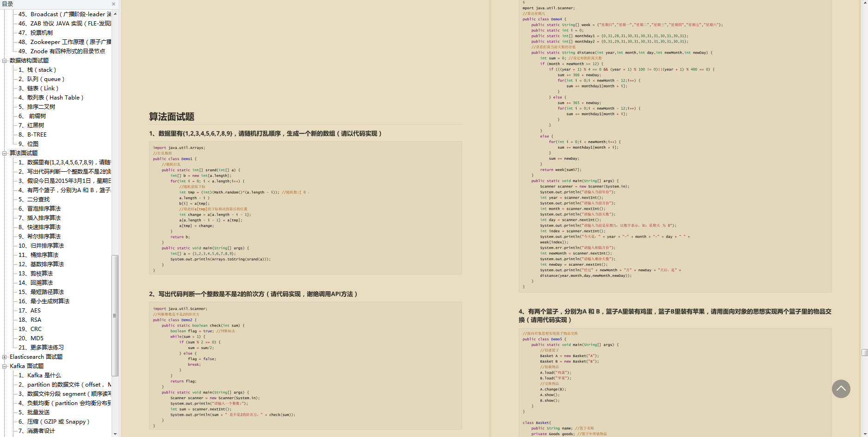Viewport: 868px width, 437px height.
Task: Jump to 20、MD5
Action: coord(31,338)
